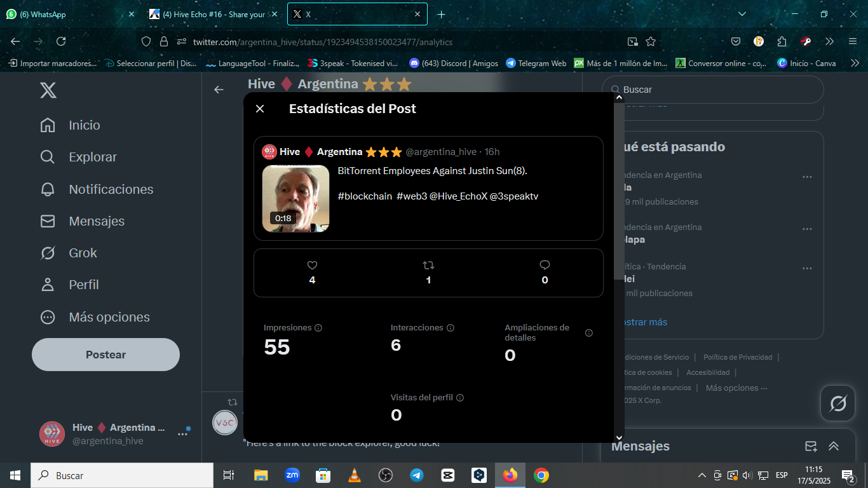The height and width of the screenshot is (488, 868).
Task: Click the back arrow above the post
Action: (219, 90)
